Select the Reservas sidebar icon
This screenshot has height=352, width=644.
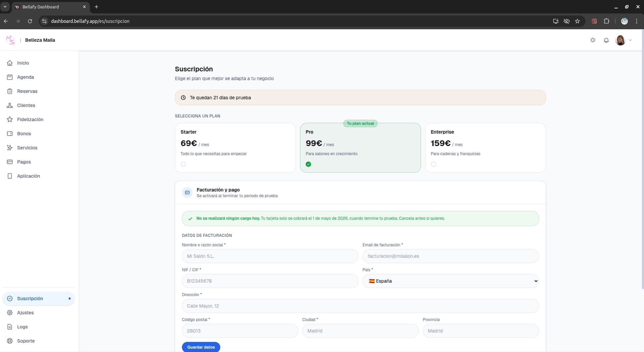pyautogui.click(x=9, y=91)
